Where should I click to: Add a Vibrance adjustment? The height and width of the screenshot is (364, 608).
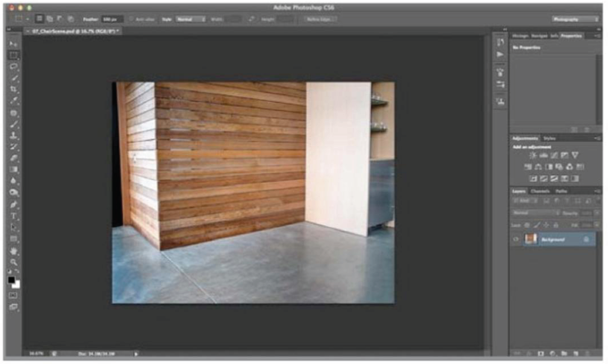[575, 155]
